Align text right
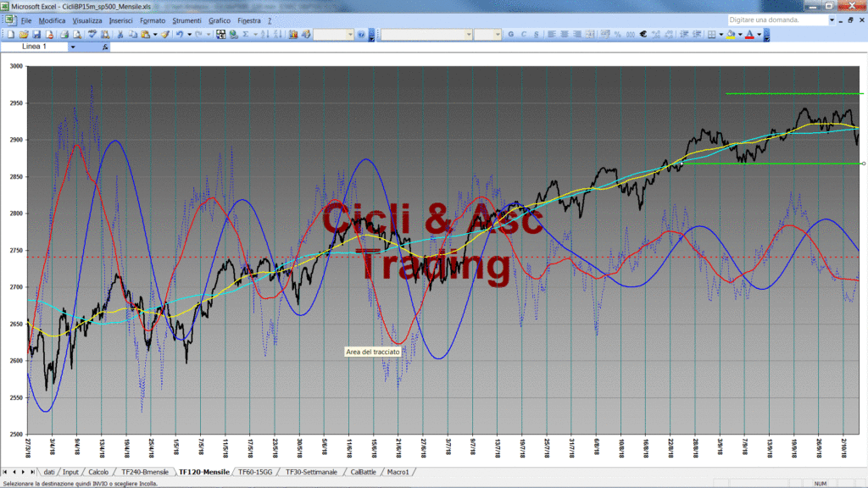 [x=577, y=34]
